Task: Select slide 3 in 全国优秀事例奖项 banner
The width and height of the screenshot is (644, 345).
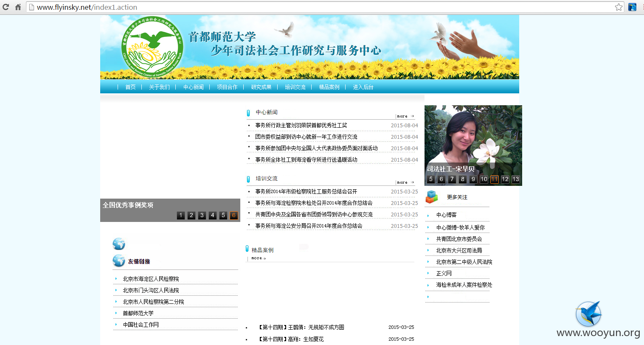Action: click(x=202, y=215)
